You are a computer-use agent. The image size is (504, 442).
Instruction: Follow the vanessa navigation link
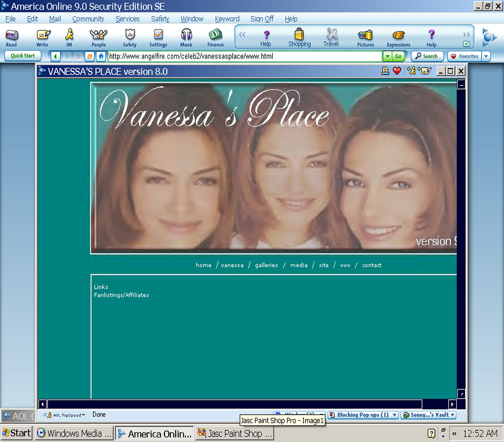[x=232, y=265]
